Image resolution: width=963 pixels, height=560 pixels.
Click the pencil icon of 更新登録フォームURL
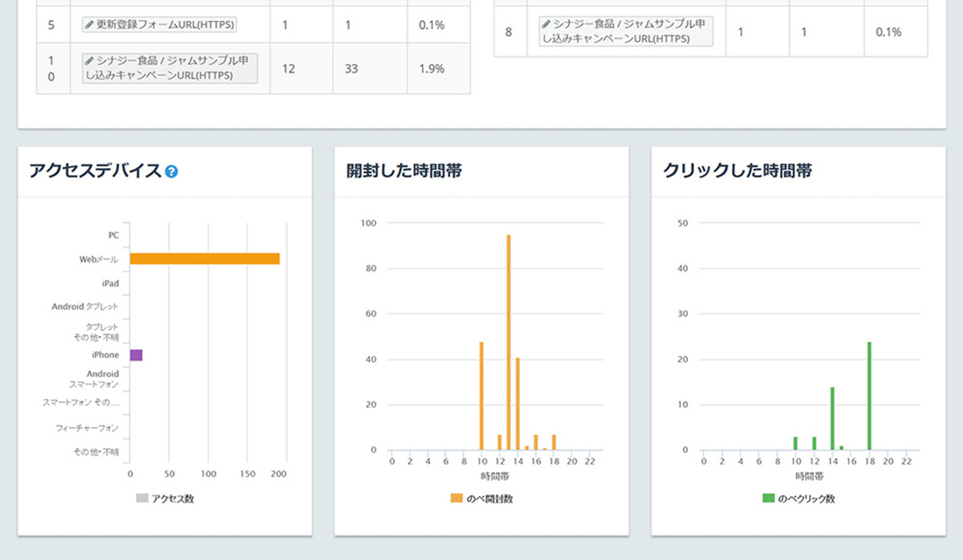pos(89,24)
